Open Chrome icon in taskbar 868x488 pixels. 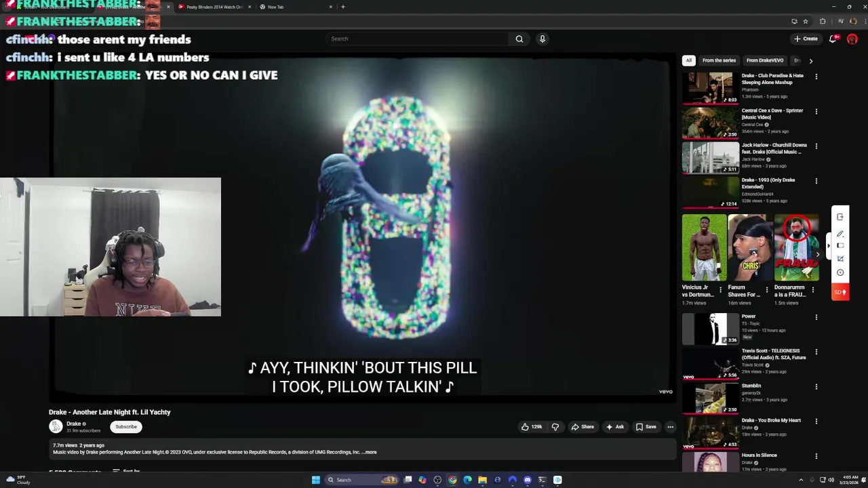pos(452,480)
